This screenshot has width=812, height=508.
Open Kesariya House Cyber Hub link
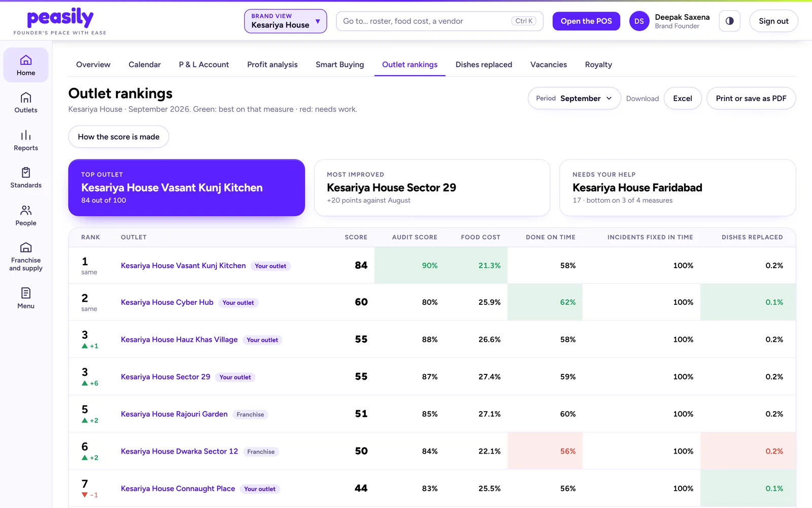pyautogui.click(x=167, y=302)
